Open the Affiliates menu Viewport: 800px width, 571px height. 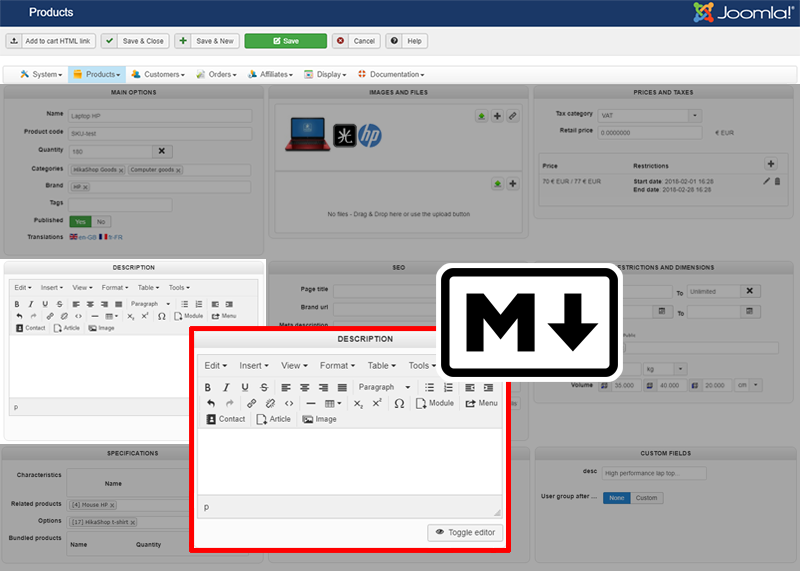270,75
